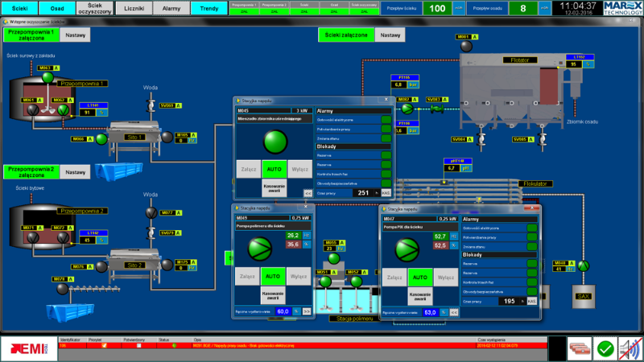Click the green alarm acknowledge checkmark icon
Screen dimensions: 644x362
coord(605,348)
